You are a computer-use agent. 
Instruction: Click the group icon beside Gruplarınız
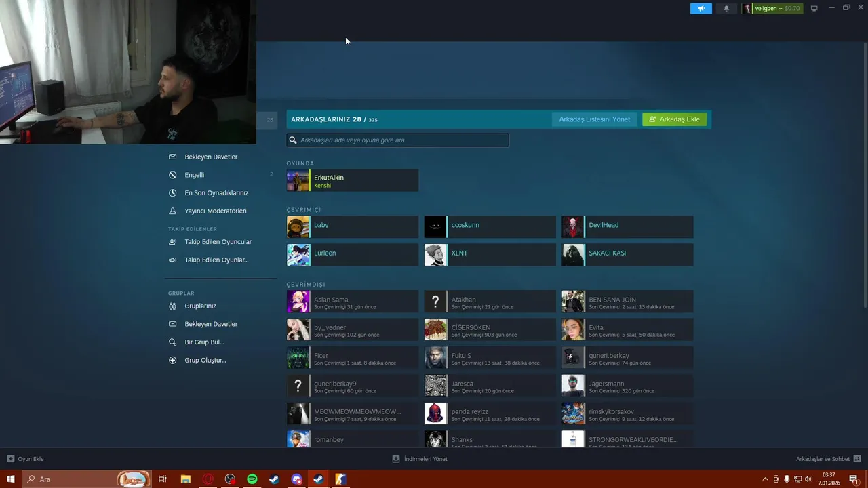coord(172,306)
